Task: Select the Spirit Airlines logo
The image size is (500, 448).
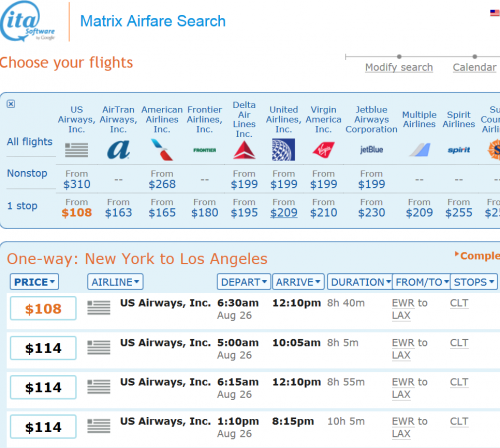Action: (x=459, y=150)
